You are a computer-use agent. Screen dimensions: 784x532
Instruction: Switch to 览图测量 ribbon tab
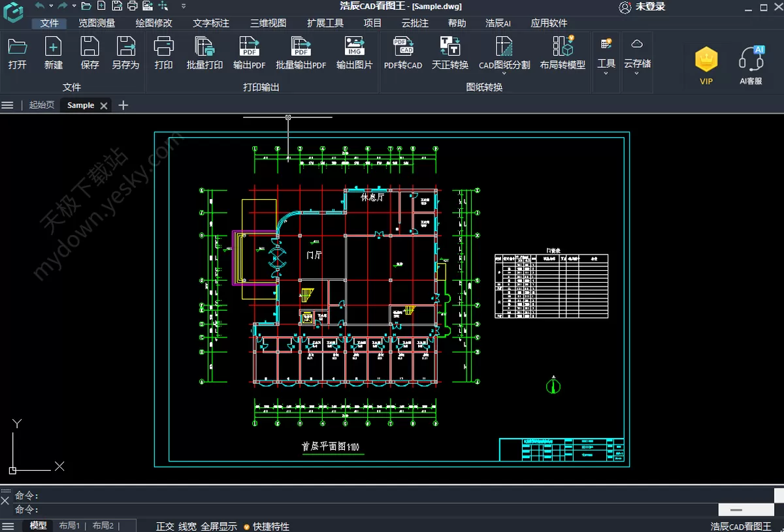(x=97, y=23)
